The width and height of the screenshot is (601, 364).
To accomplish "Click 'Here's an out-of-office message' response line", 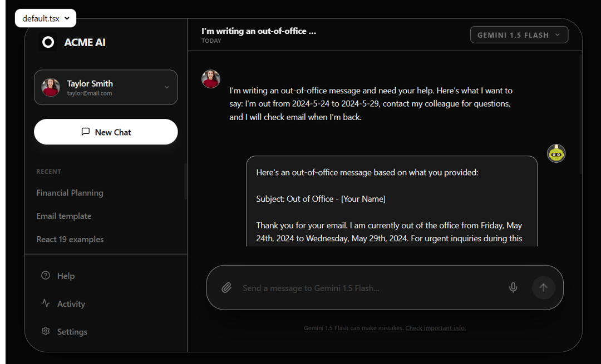I will click(x=367, y=172).
